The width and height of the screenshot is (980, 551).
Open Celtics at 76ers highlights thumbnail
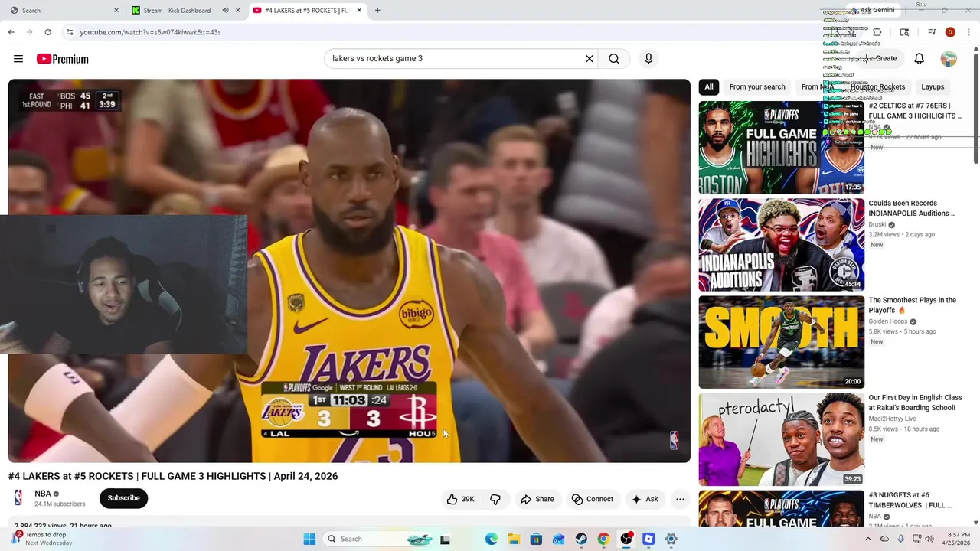781,148
